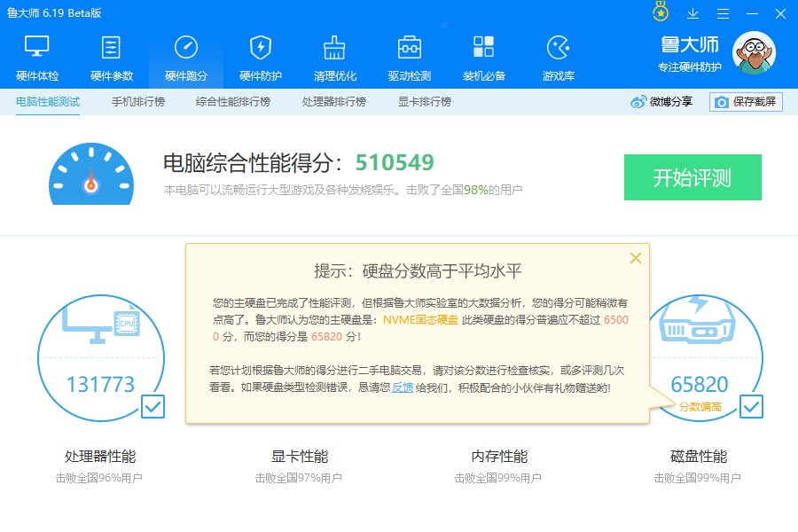Click the speedometer gauge graphic
This screenshot has height=532, width=798.
coord(91,174)
